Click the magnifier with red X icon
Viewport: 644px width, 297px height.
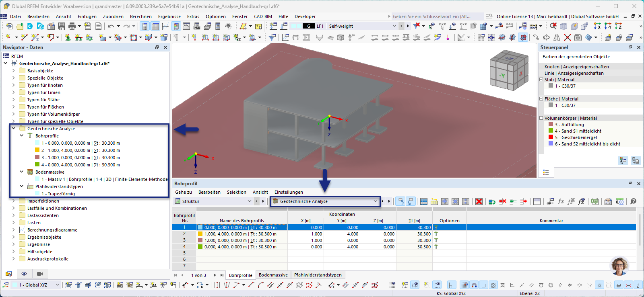553,26
